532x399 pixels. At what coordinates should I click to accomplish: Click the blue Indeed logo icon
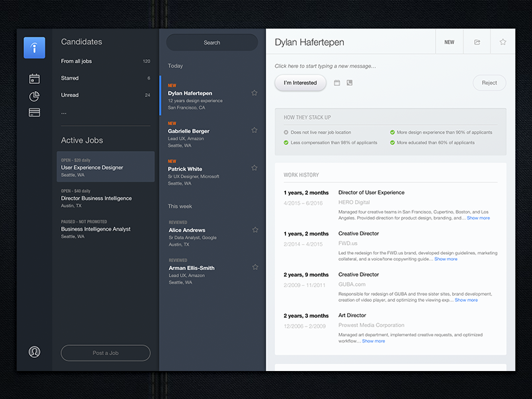point(35,47)
